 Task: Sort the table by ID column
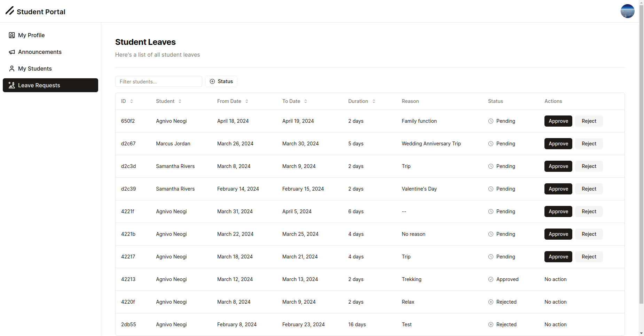pos(127,101)
